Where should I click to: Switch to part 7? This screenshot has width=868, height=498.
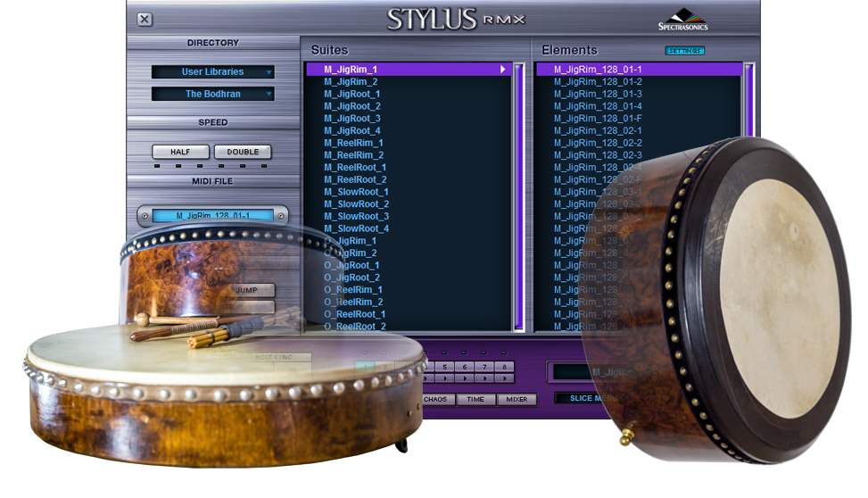point(484,367)
